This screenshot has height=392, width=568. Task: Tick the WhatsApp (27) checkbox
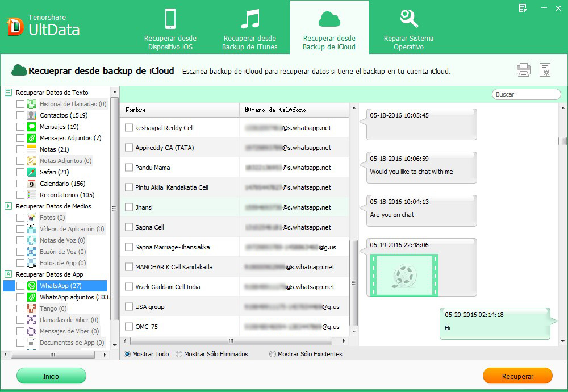[x=20, y=286]
